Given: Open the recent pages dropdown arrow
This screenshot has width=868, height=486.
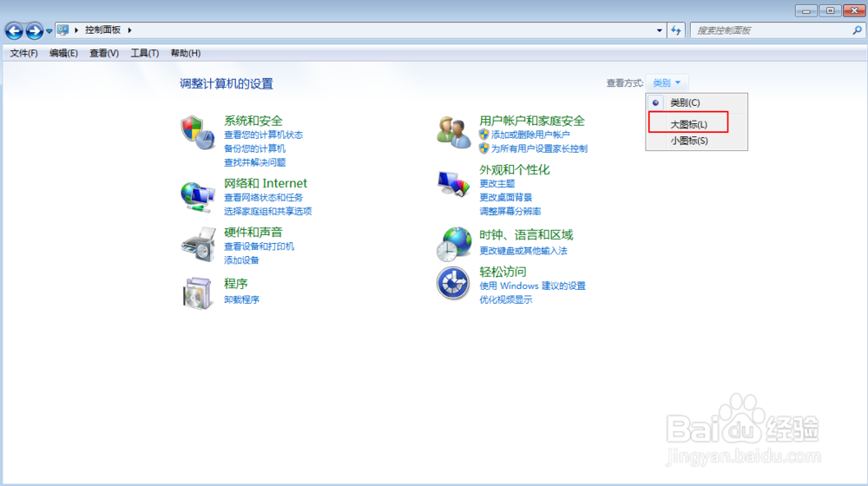Looking at the screenshot, I should [49, 31].
